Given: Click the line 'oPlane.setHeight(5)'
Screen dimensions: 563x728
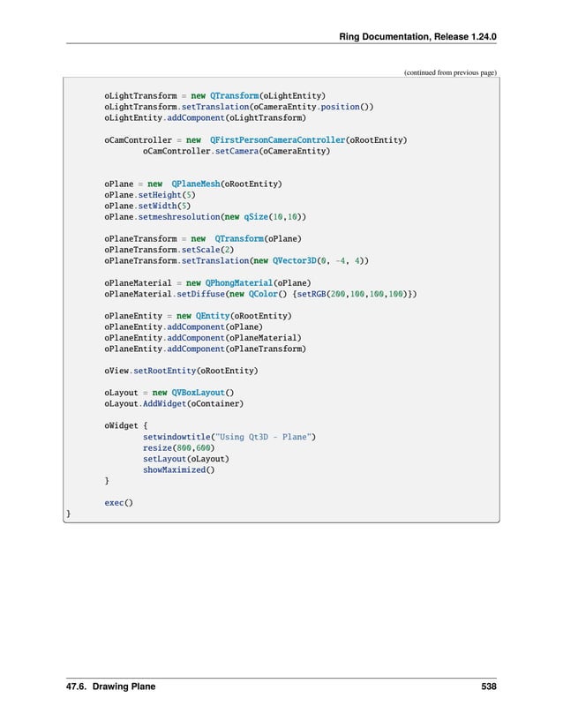Looking at the screenshot, I should click(x=150, y=195).
